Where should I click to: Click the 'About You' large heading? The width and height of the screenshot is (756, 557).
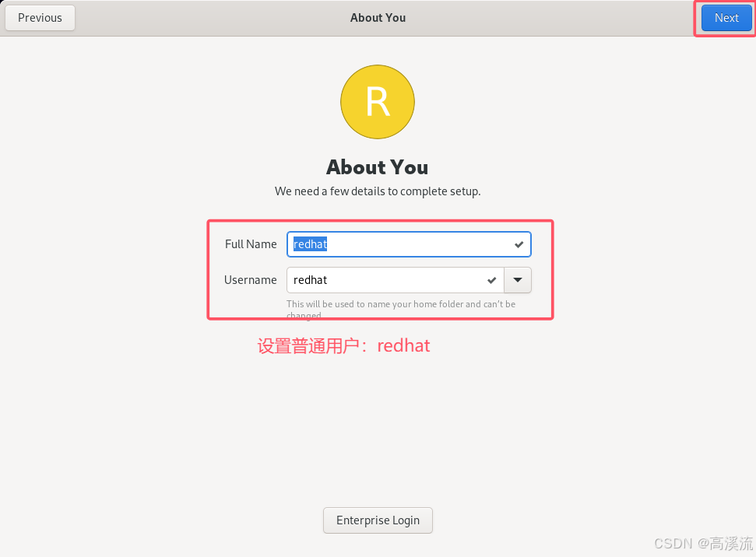click(x=377, y=167)
